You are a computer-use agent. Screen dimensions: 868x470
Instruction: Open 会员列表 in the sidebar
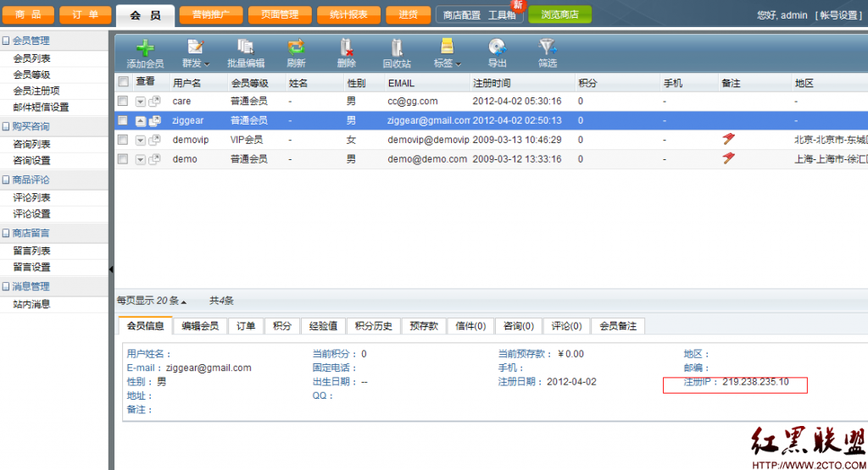(32, 58)
